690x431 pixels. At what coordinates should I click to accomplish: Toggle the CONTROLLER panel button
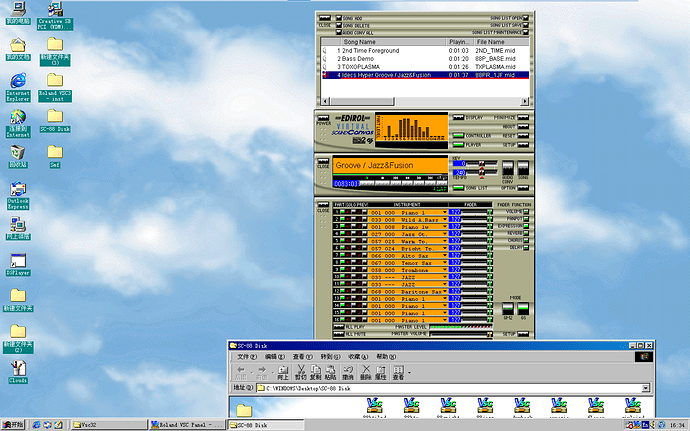(x=459, y=136)
